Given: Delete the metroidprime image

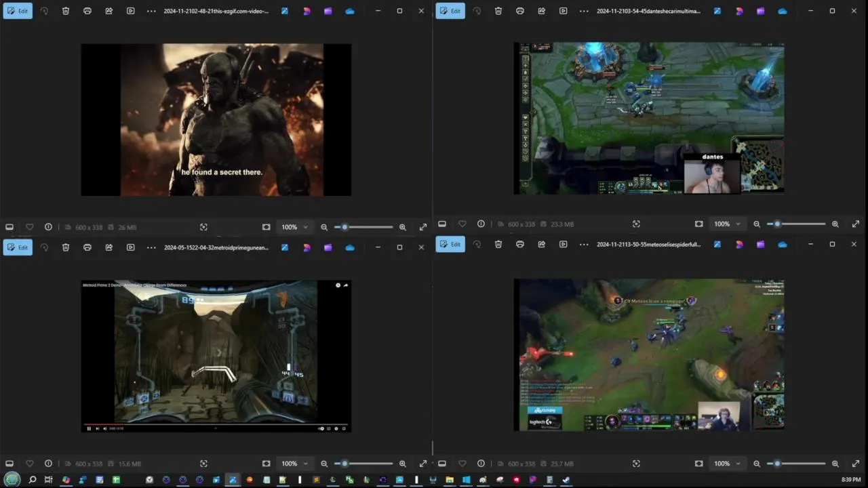Looking at the screenshot, I should (66, 247).
